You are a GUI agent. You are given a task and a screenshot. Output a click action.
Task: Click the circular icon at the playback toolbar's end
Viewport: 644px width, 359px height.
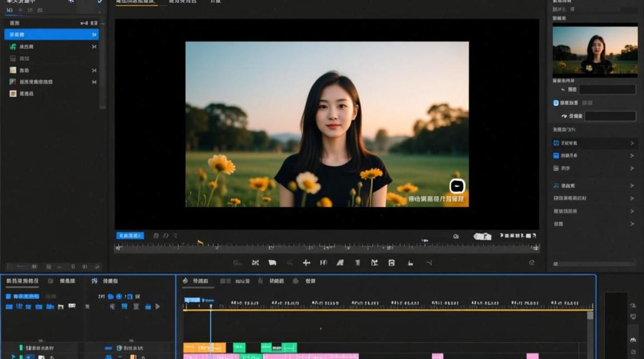532,263
